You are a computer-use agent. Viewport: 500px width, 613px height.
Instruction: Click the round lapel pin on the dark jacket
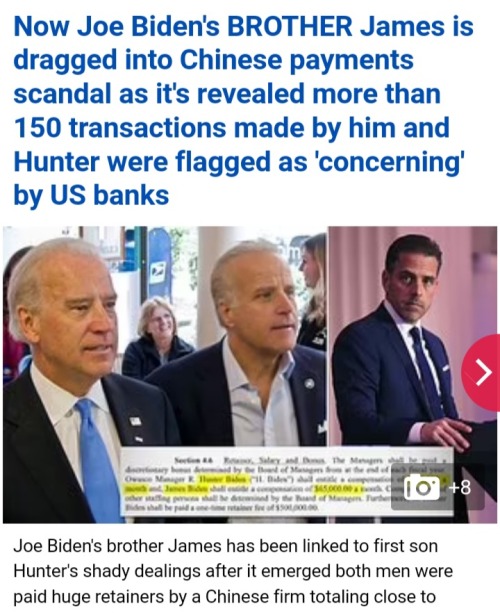[x=310, y=384]
